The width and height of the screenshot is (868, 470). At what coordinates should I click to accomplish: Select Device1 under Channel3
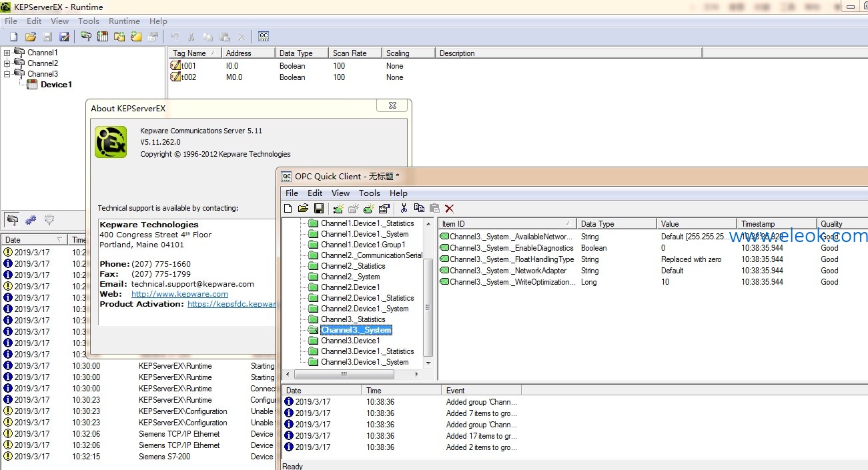click(56, 85)
